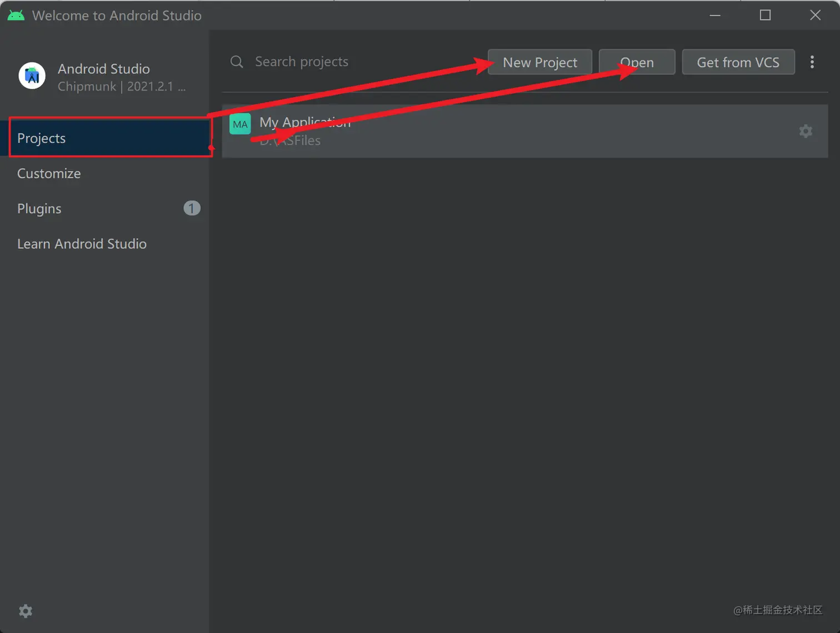Minimize the Welcome to Android Studio window
Image resolution: width=840 pixels, height=633 pixels.
pyautogui.click(x=715, y=15)
